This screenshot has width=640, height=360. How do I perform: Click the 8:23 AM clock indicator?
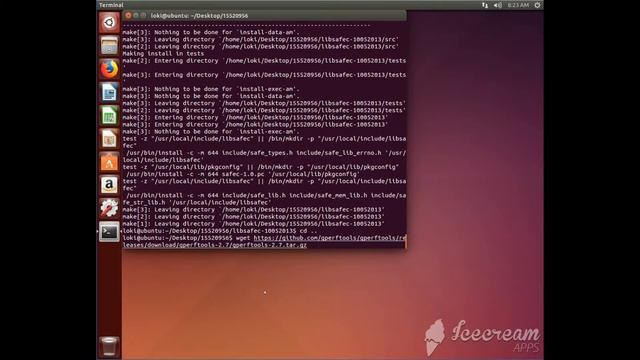(x=518, y=5)
